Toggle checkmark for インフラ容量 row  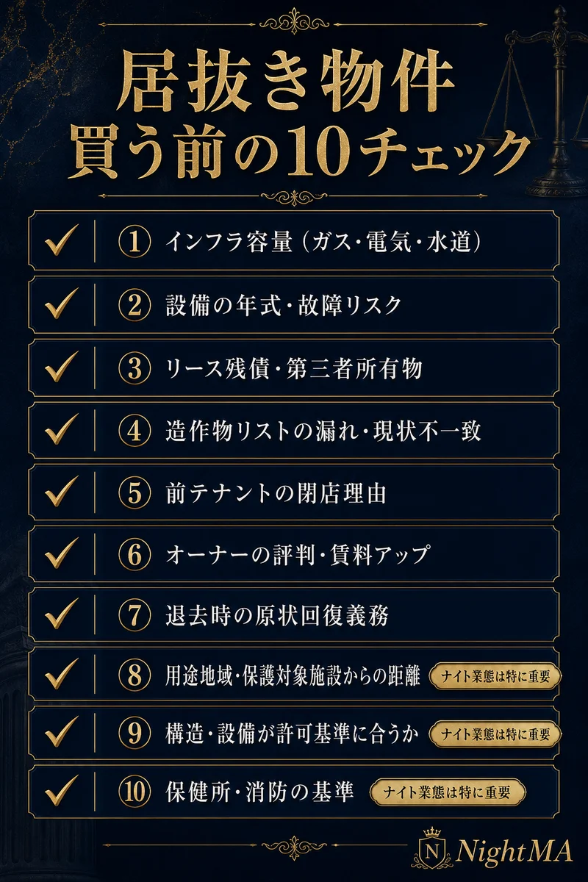point(62,243)
